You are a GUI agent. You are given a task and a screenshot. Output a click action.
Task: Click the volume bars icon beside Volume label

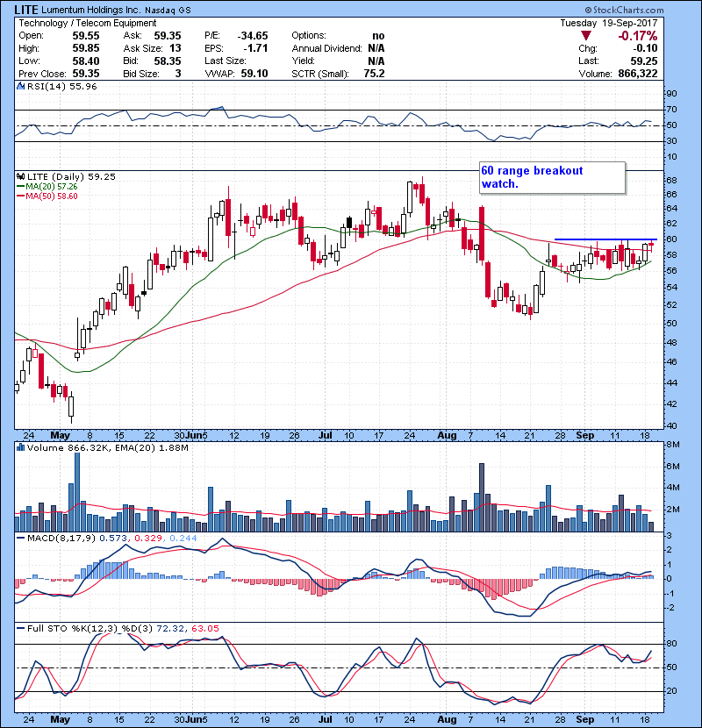[20, 447]
